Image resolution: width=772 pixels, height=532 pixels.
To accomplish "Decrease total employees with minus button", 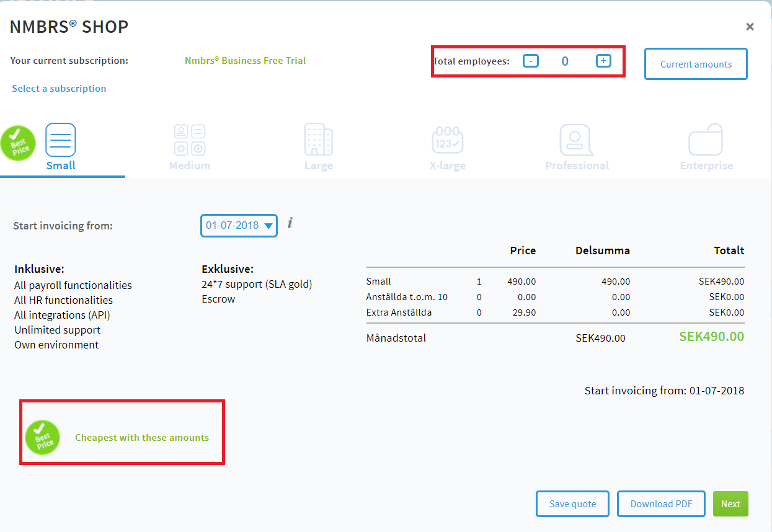I will click(x=531, y=61).
